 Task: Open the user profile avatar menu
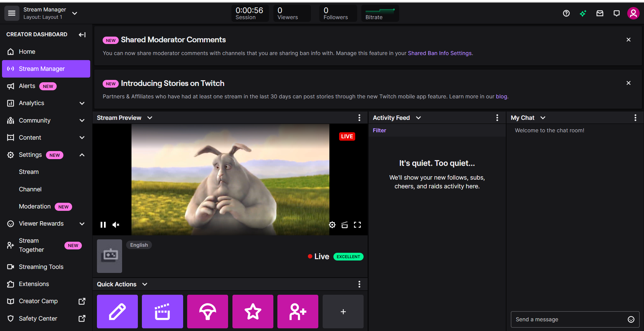tap(633, 13)
